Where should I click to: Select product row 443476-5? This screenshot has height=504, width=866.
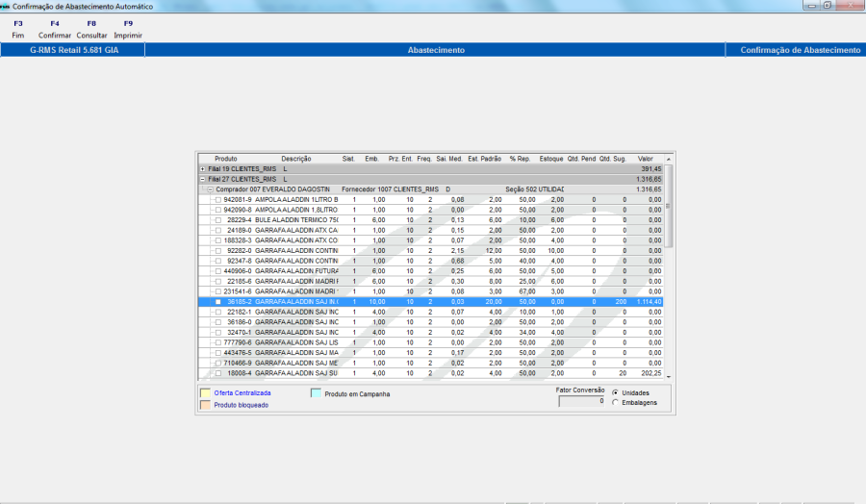click(431, 353)
